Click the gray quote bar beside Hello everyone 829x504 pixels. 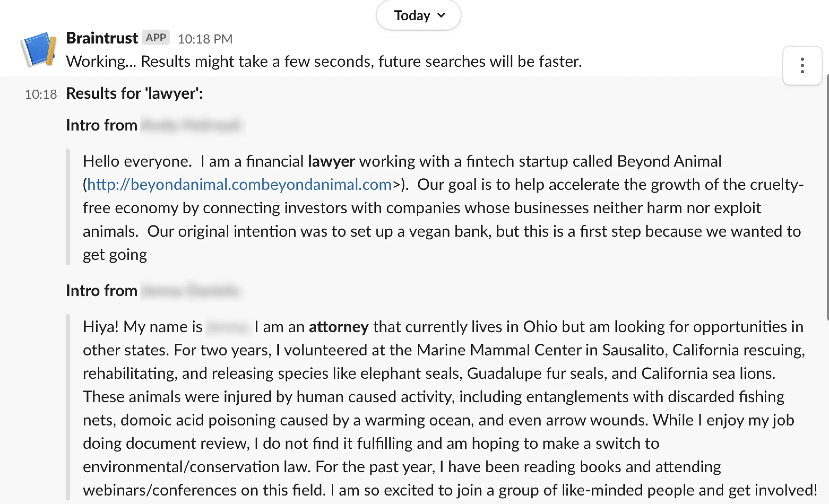pos(68,207)
